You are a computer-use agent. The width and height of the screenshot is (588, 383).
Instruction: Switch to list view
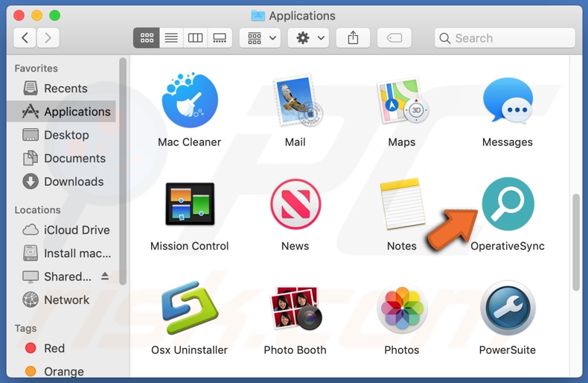(x=171, y=38)
